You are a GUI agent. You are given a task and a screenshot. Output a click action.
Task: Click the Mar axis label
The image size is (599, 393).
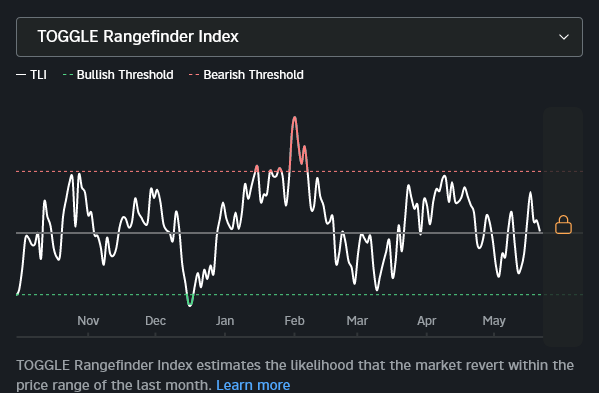point(357,320)
